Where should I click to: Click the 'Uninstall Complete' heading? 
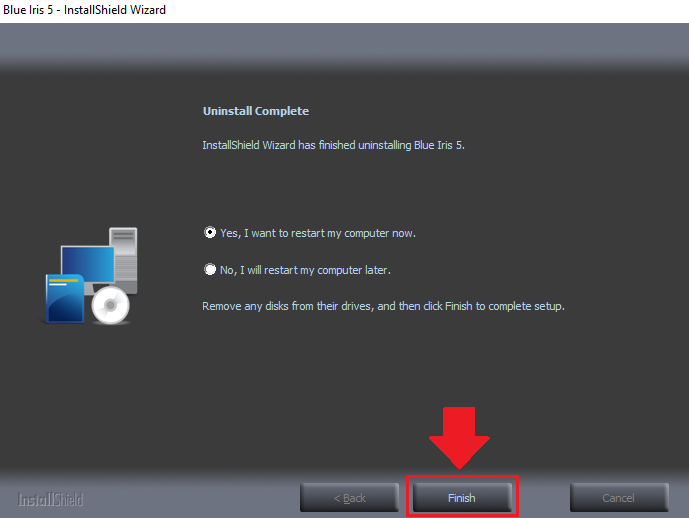coord(256,111)
